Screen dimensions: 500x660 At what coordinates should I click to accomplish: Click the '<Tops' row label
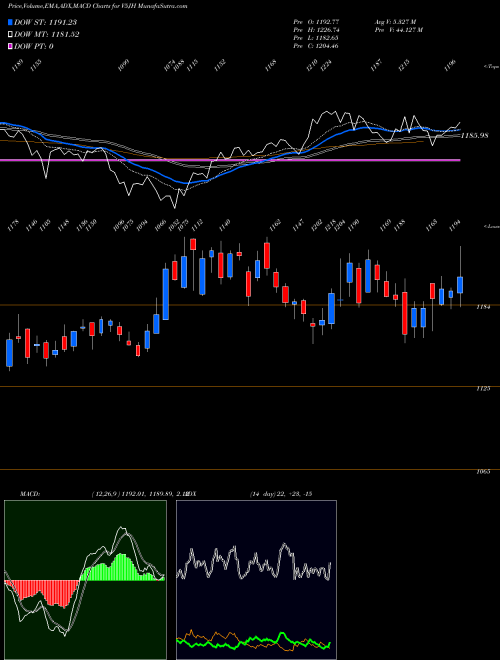click(491, 67)
